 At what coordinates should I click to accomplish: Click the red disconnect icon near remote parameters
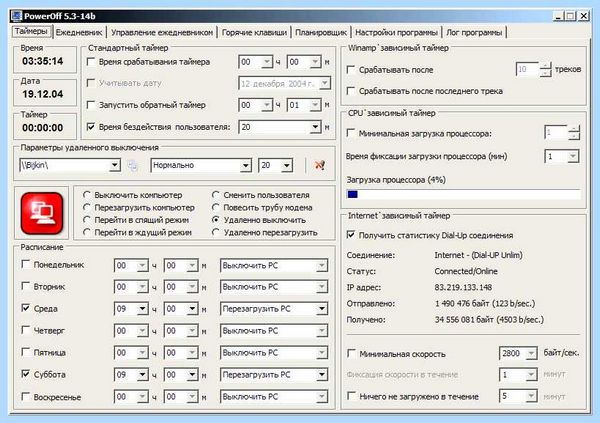pos(320,165)
